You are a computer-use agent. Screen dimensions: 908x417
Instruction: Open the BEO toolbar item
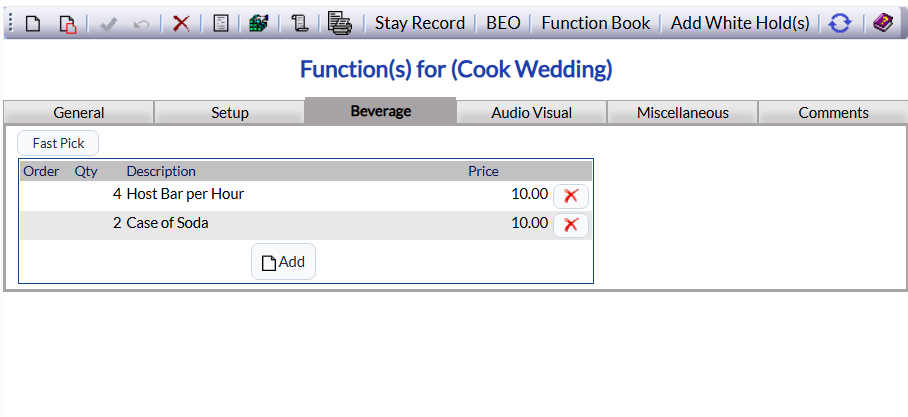pyautogui.click(x=503, y=23)
